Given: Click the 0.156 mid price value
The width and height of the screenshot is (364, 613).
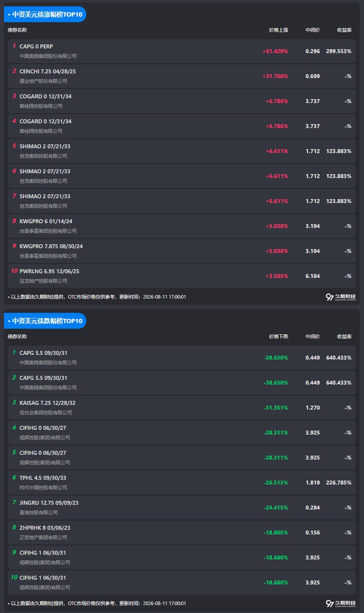Looking at the screenshot, I should pos(313,533).
